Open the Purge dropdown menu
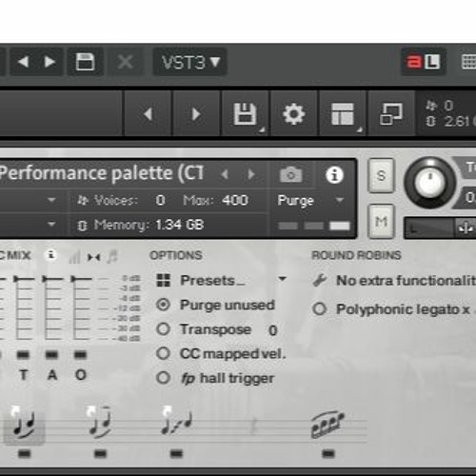The width and height of the screenshot is (476, 476). (311, 200)
